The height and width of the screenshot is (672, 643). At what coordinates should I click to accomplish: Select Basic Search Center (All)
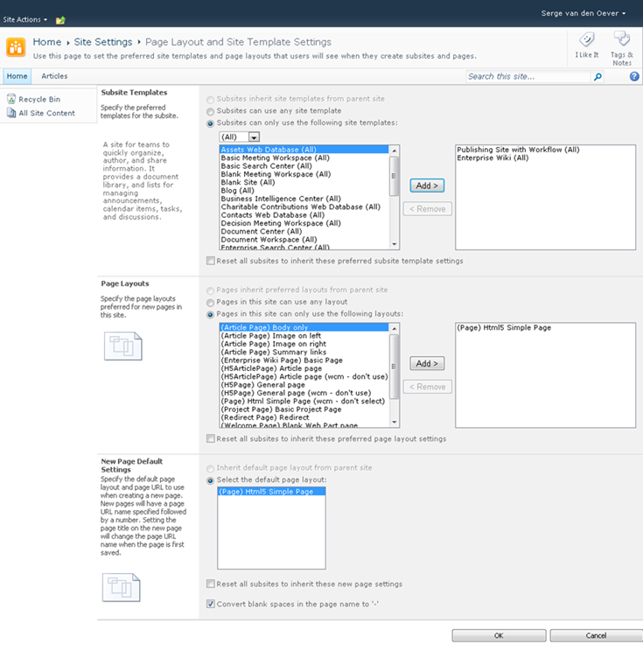tap(304, 166)
